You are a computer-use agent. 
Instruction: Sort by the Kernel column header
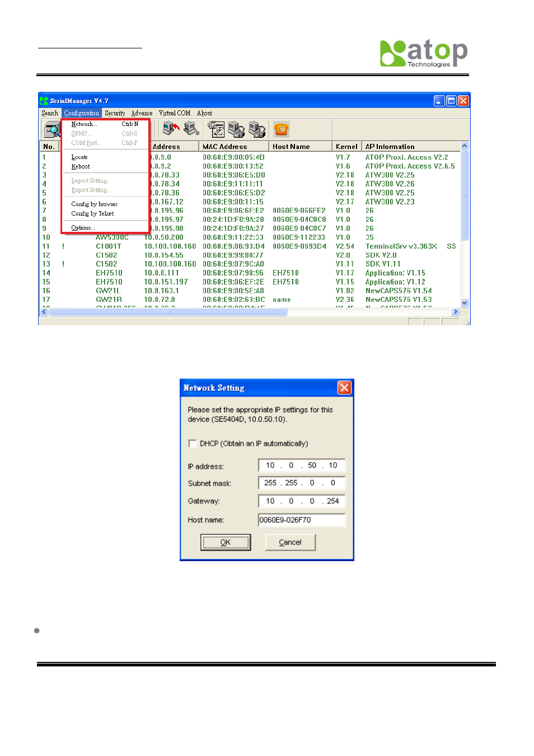(x=346, y=147)
